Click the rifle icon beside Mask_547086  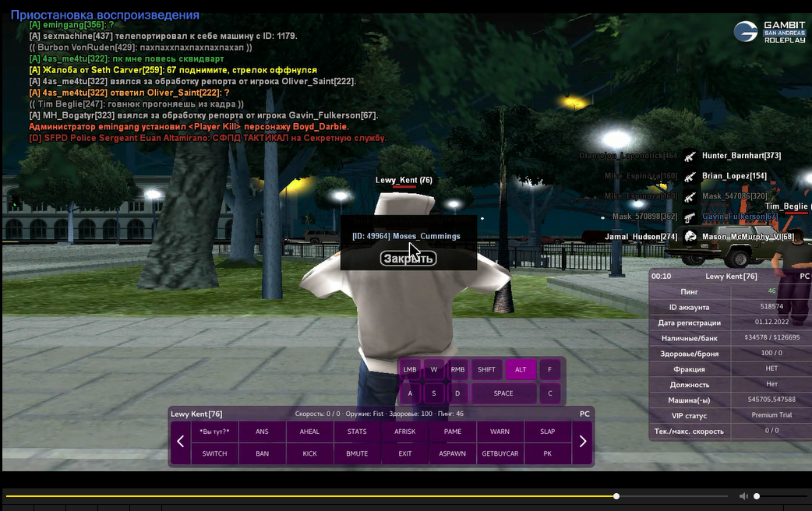690,196
